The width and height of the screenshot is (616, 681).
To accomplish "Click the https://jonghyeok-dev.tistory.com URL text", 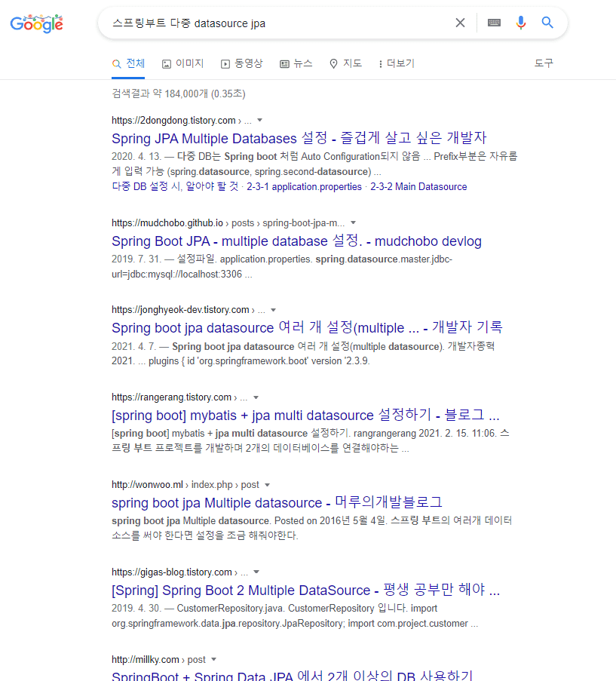I will point(180,310).
